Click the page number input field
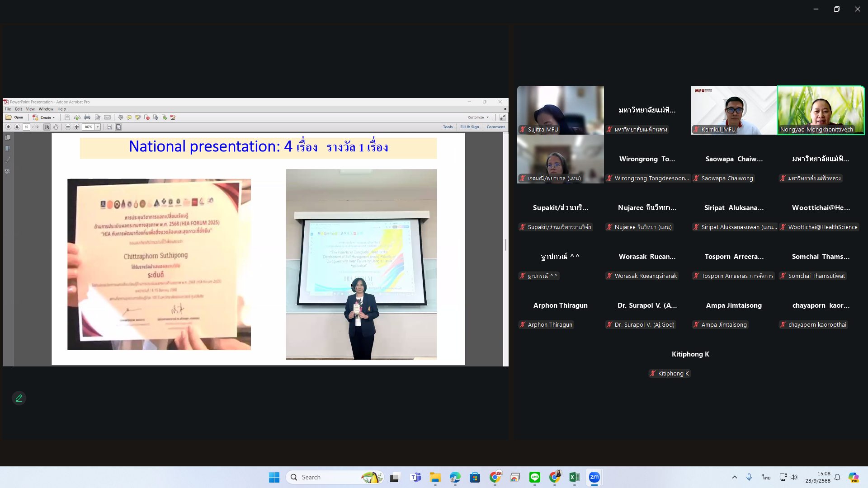Screen dimensions: 868x488 pyautogui.click(x=27, y=127)
